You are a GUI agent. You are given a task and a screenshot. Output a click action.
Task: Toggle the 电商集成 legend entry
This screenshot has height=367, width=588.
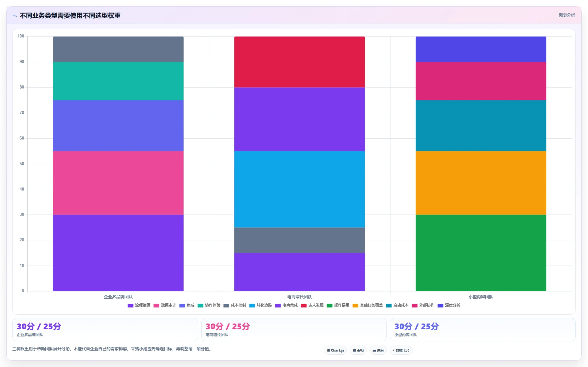click(286, 305)
